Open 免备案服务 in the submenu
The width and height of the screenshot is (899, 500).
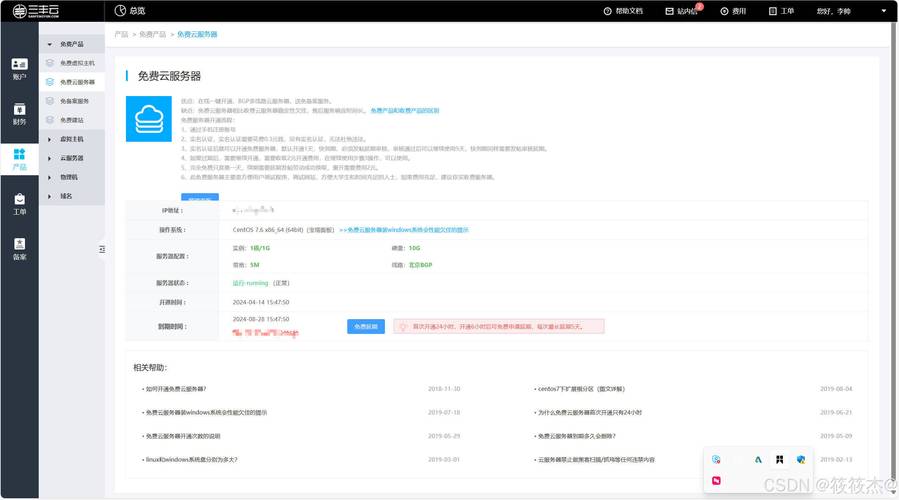click(x=72, y=101)
